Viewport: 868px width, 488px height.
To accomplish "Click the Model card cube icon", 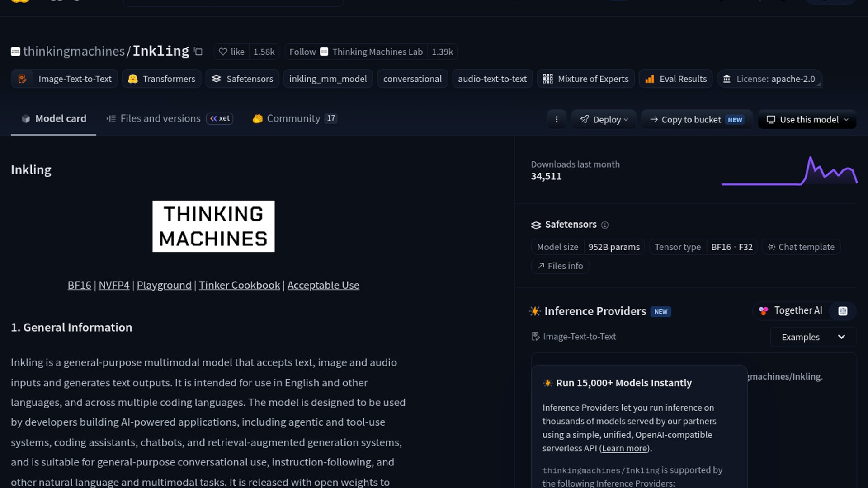I will (26, 119).
